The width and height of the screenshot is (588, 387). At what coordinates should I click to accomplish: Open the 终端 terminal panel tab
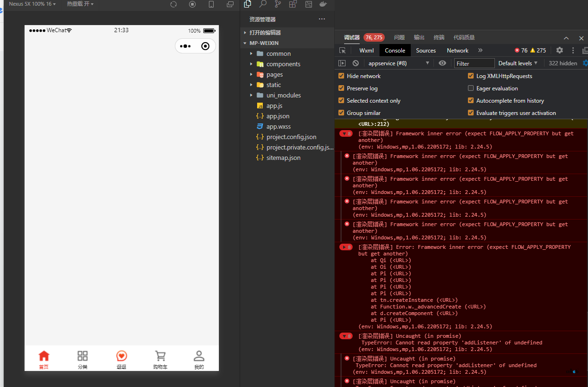pyautogui.click(x=439, y=37)
